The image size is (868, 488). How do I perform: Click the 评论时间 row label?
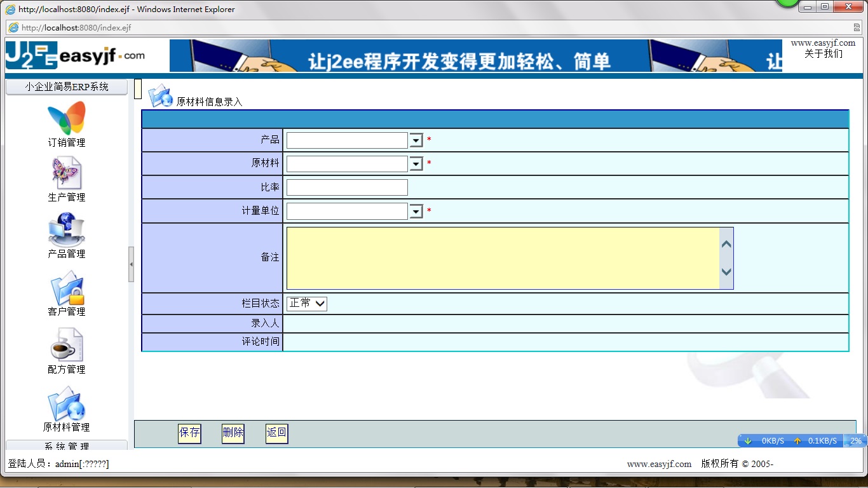[x=261, y=342]
